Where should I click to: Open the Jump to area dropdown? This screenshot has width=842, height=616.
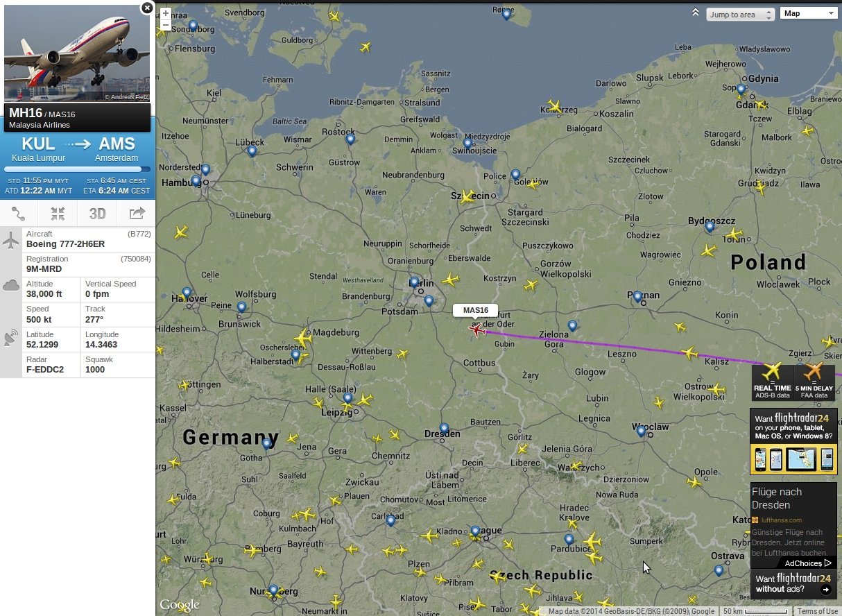click(741, 15)
